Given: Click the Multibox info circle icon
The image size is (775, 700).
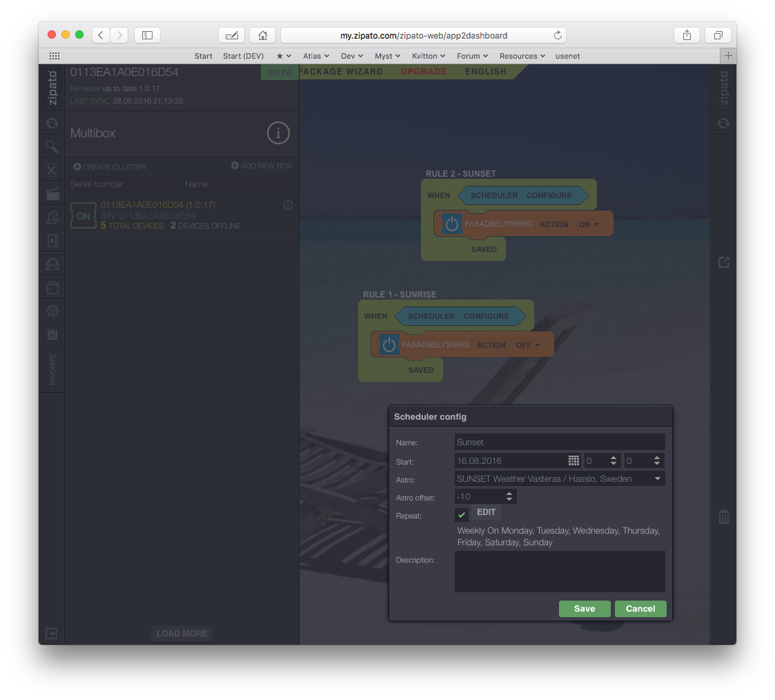Looking at the screenshot, I should pyautogui.click(x=278, y=133).
